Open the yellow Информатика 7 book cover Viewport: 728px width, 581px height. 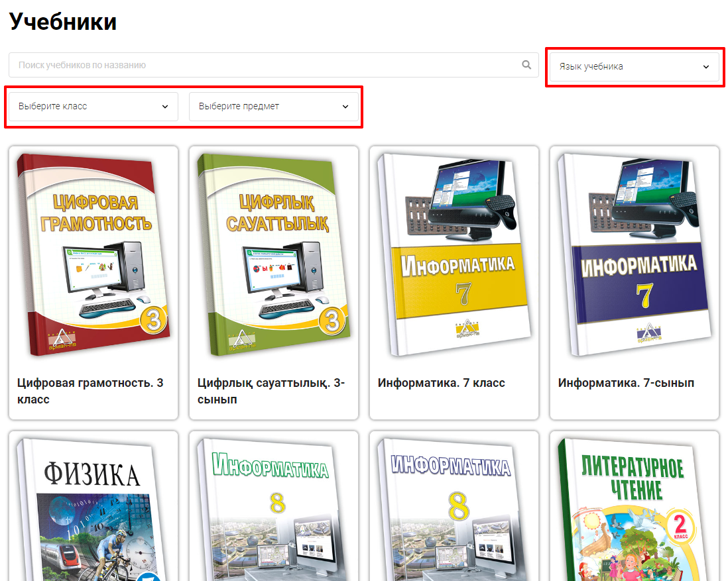pos(454,255)
